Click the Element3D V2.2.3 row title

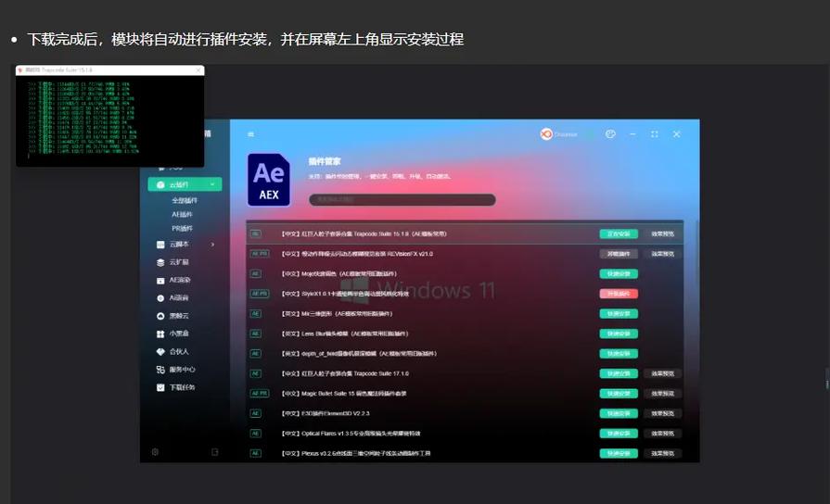(x=325, y=413)
